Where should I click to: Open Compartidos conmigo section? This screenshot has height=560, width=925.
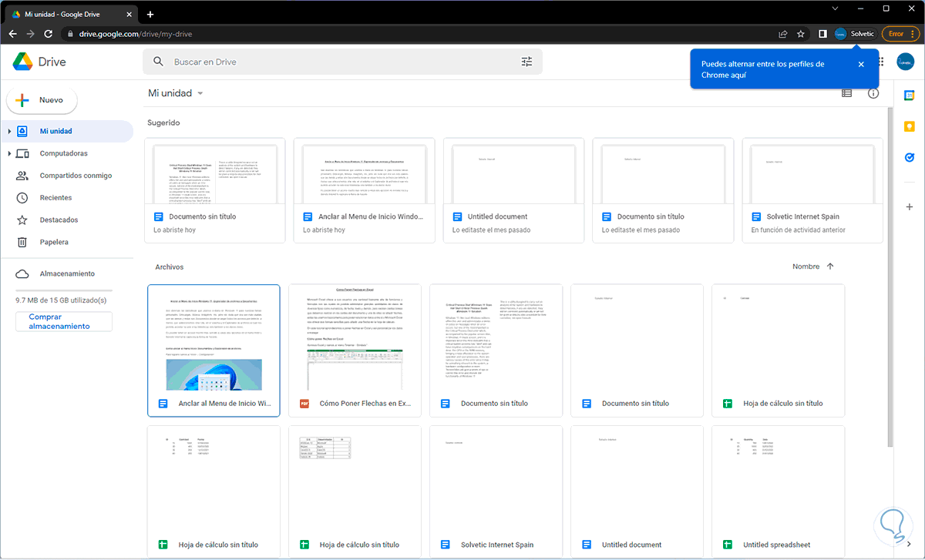click(68, 176)
